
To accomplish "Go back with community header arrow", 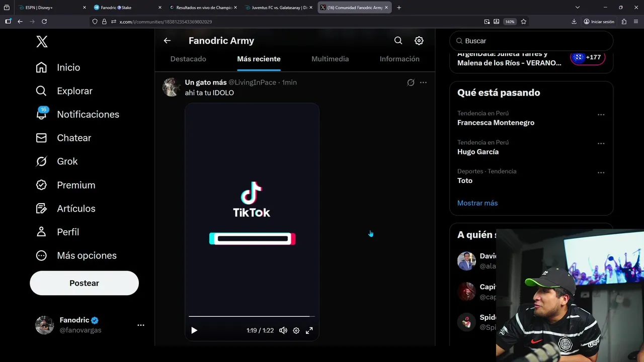I will [x=167, y=41].
